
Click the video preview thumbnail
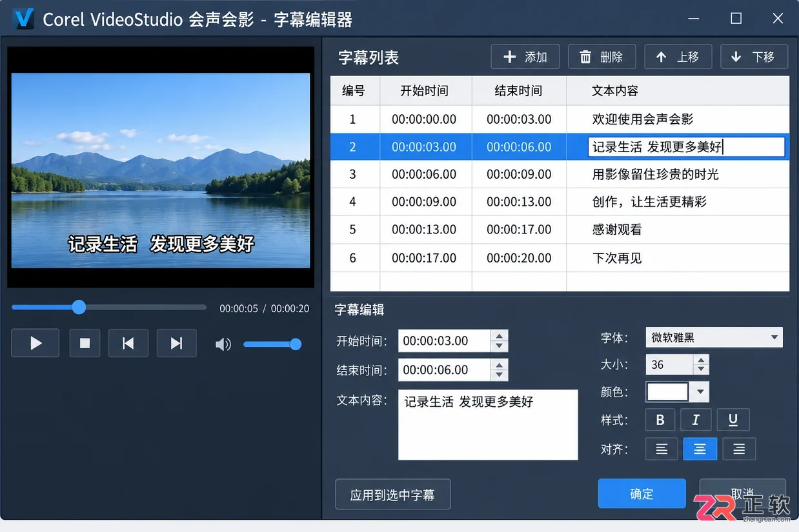[x=161, y=170]
